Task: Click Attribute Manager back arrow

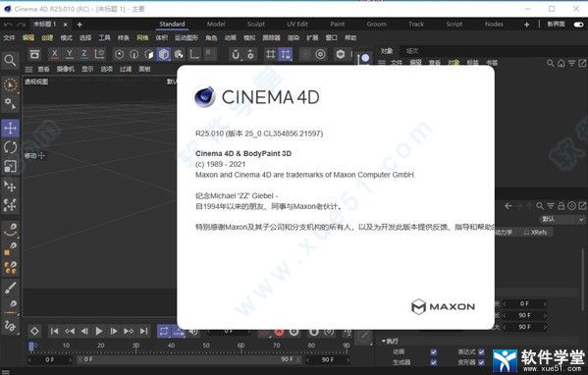Action: tap(508, 206)
